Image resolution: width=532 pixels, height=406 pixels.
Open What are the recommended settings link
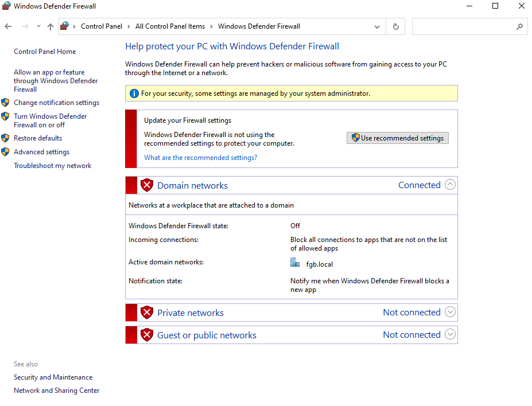click(200, 158)
